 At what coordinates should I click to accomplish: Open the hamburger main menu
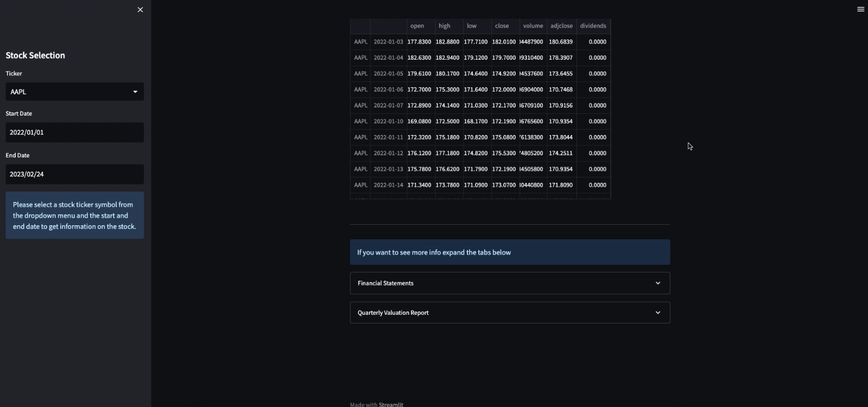pyautogui.click(x=860, y=9)
